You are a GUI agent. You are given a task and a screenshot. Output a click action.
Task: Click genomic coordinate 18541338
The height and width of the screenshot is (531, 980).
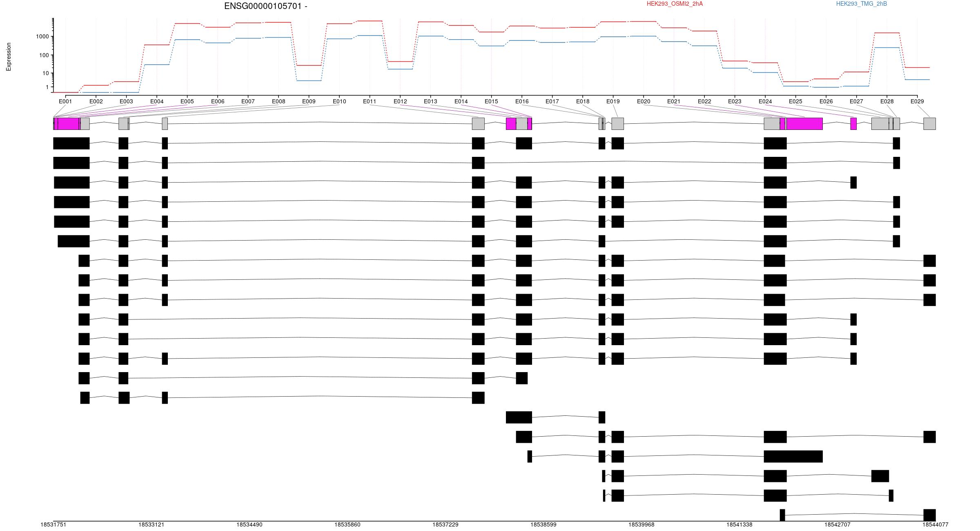tap(739, 524)
